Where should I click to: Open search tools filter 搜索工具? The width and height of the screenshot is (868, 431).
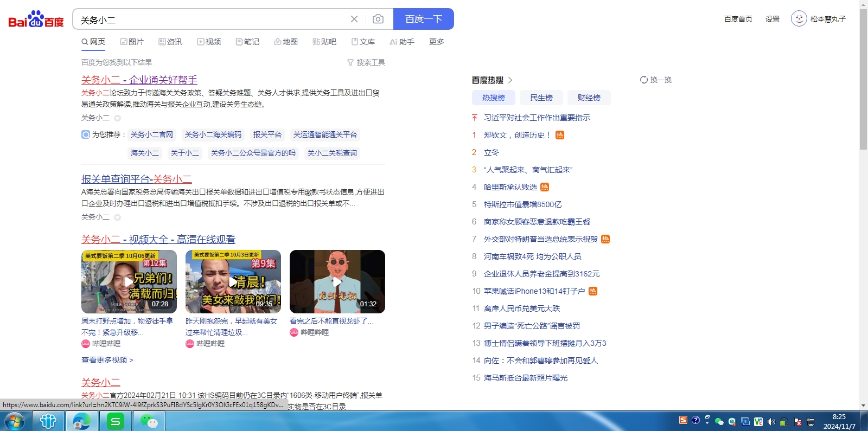click(366, 62)
